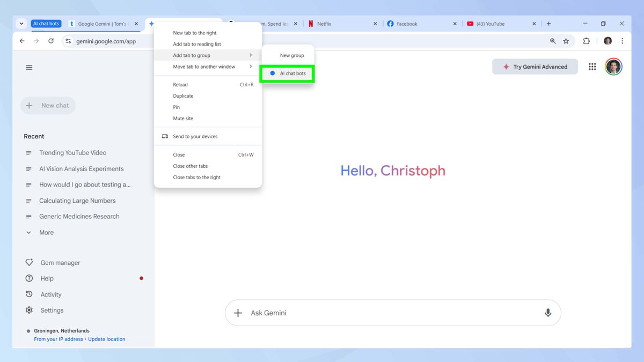Click the back navigation arrow
The width and height of the screenshot is (644, 362).
[x=21, y=41]
